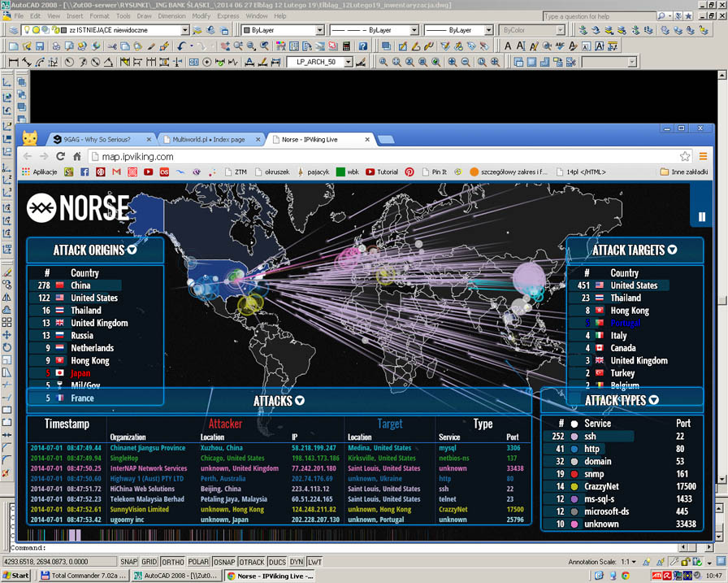Viewport: 728px width, 583px height.
Task: Open the Aplikacje apps shortcut
Action: (39, 172)
